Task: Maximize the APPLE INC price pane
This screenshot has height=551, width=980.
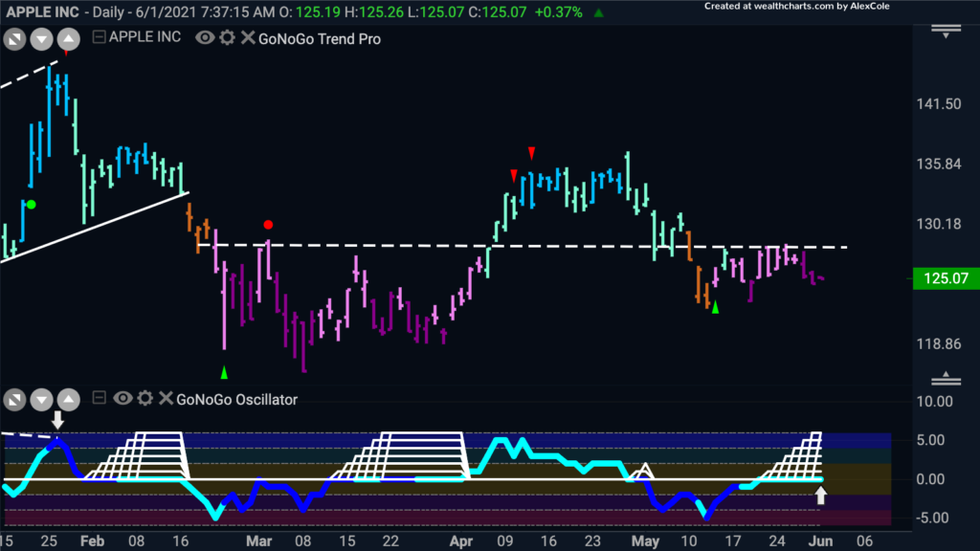Action: (14, 40)
